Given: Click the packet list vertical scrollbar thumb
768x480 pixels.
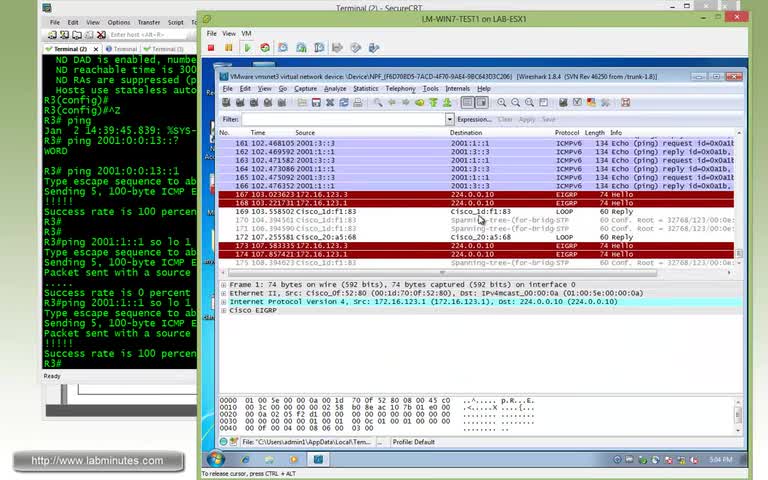Looking at the screenshot, I should [739, 253].
